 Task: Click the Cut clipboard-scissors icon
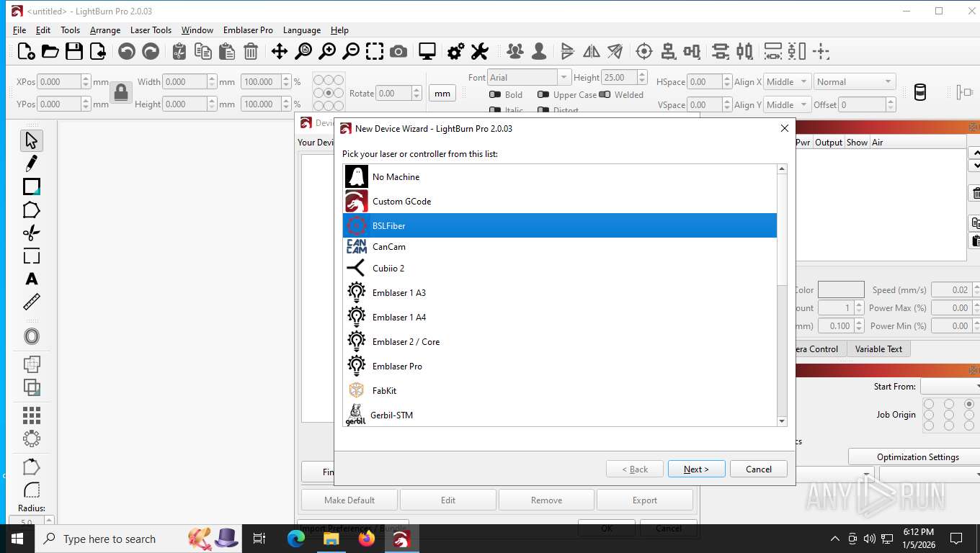179,51
